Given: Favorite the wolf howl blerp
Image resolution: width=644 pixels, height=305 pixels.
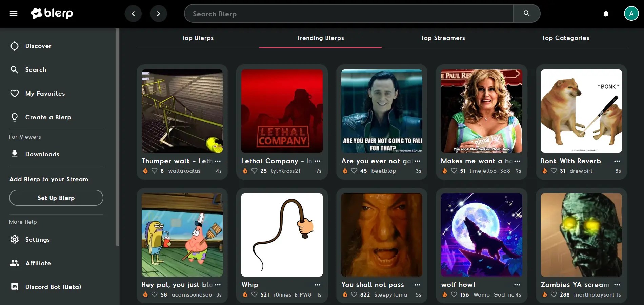Looking at the screenshot, I should (454, 294).
